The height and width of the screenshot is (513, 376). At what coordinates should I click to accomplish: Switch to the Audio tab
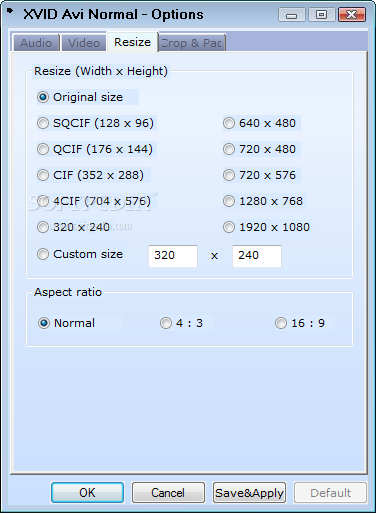36,43
